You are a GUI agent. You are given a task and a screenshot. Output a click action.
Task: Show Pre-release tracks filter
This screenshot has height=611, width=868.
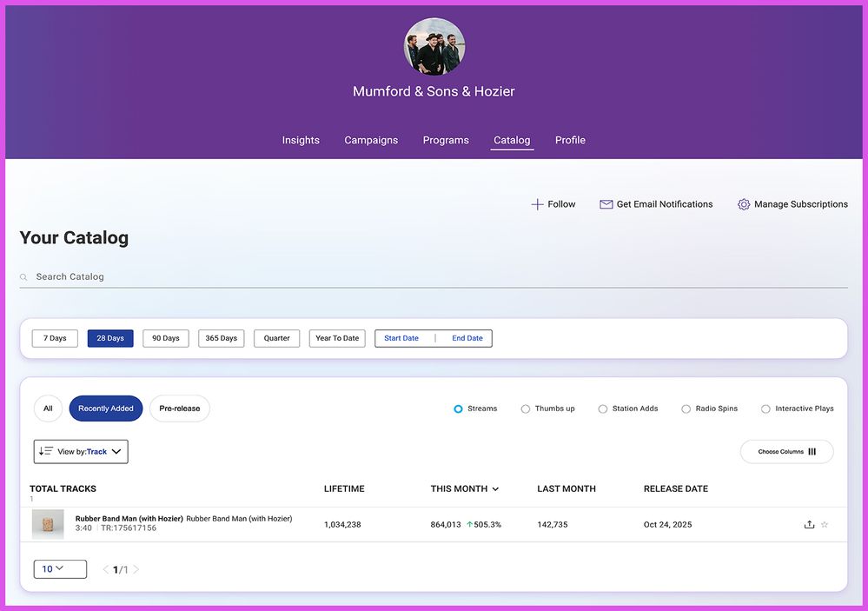(x=180, y=408)
